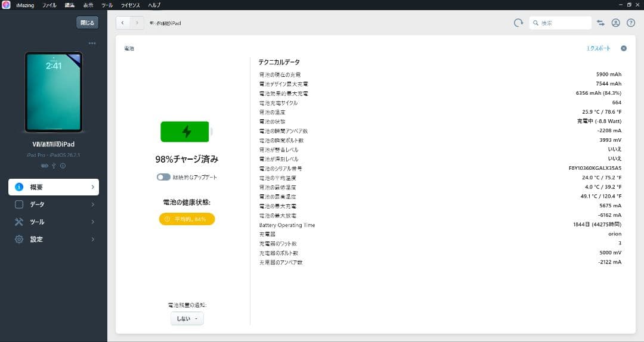
Task: Click the value 7544 mAh
Action: click(609, 84)
